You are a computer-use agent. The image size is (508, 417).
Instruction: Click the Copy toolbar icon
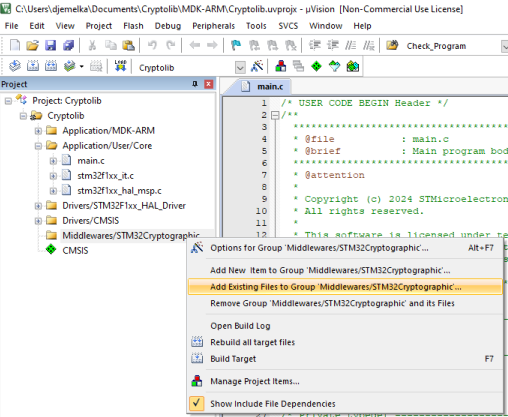tap(111, 45)
